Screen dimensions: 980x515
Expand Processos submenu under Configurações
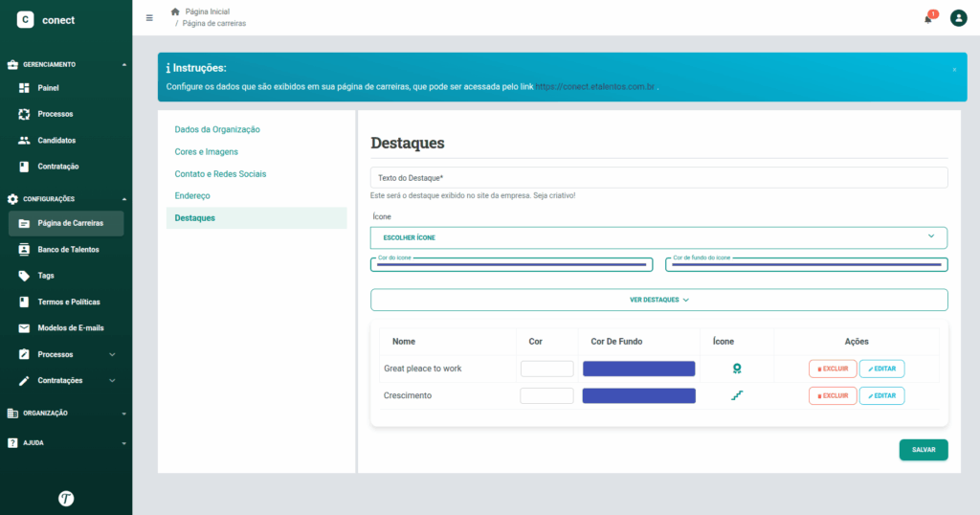click(113, 354)
